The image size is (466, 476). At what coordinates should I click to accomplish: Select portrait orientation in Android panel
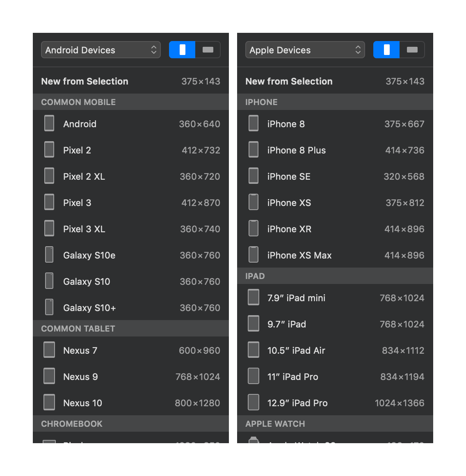[x=182, y=50]
